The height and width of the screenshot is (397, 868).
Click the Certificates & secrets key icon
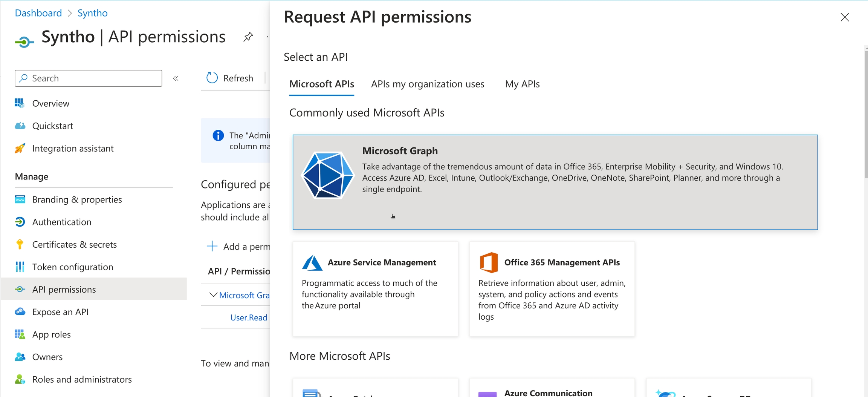click(x=20, y=244)
